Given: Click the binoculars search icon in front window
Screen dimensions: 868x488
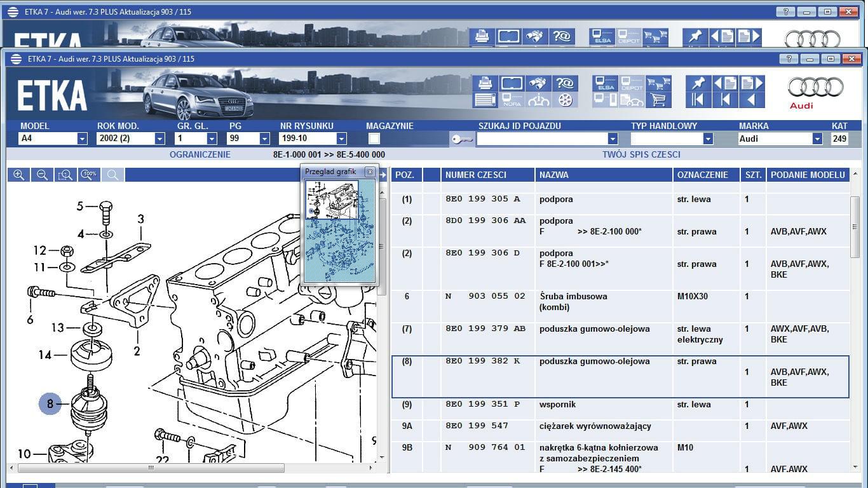Looking at the screenshot, I should 538,83.
